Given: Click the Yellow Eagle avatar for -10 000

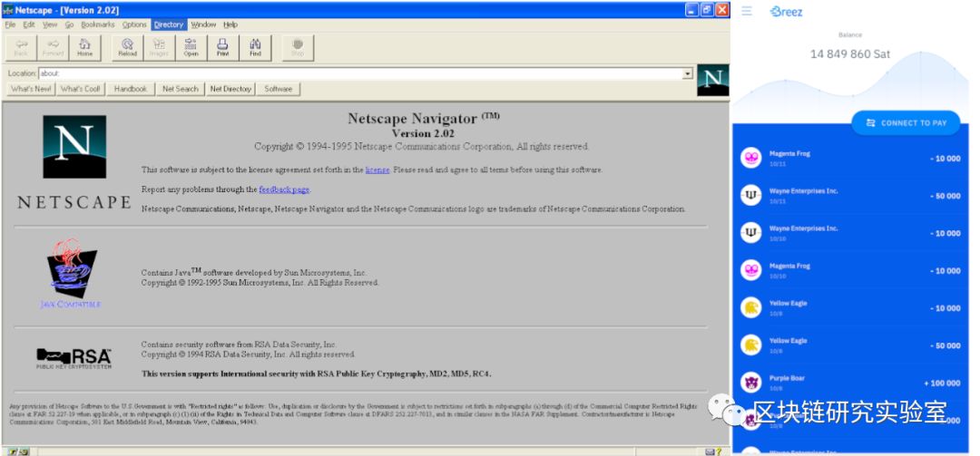Looking at the screenshot, I should click(x=751, y=307).
